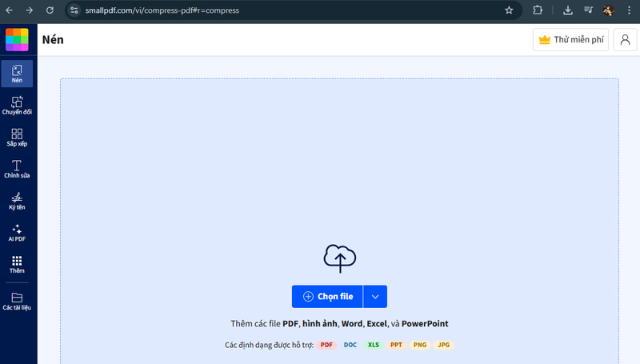Reload the current page
Image resolution: width=640 pixels, height=364 pixels.
[x=50, y=10]
